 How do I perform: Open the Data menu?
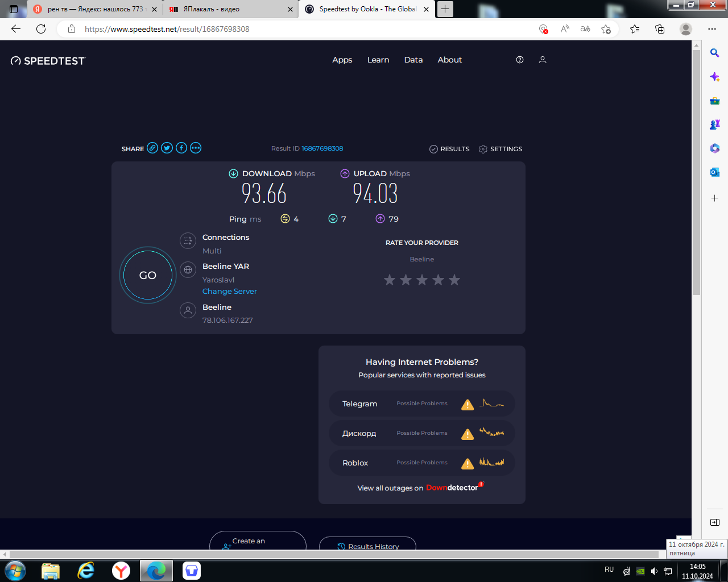point(413,60)
